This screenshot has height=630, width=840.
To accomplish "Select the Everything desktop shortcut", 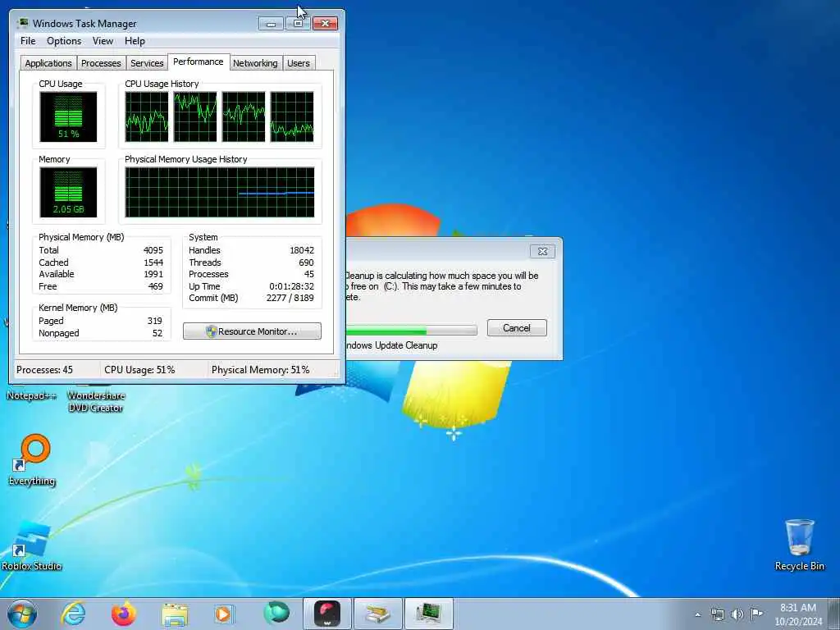I will (x=32, y=461).
